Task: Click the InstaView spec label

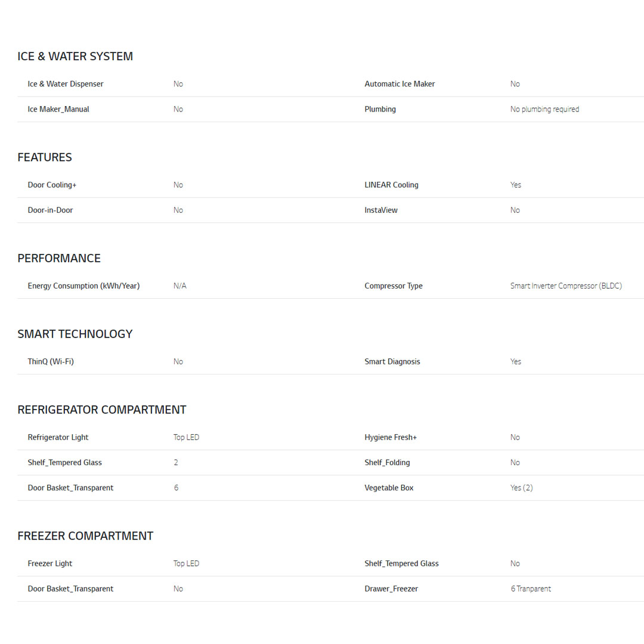Action: click(x=381, y=210)
